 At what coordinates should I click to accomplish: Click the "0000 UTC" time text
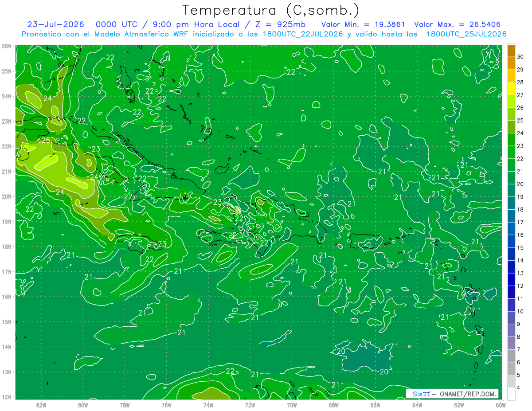coord(117,24)
